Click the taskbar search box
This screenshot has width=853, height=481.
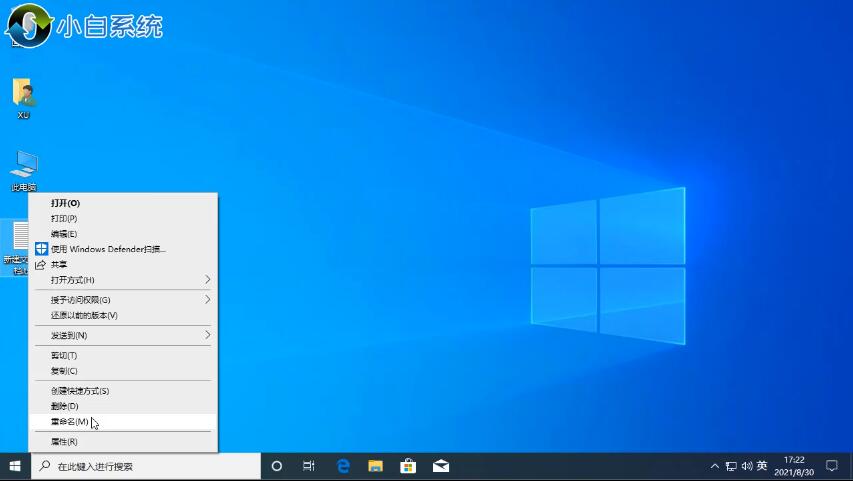click(x=146, y=466)
